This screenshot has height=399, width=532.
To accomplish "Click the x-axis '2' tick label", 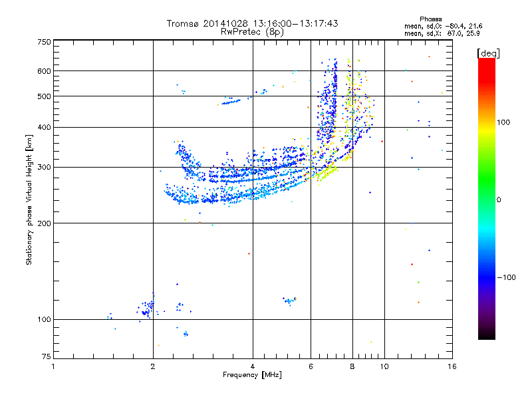I will point(153,366).
